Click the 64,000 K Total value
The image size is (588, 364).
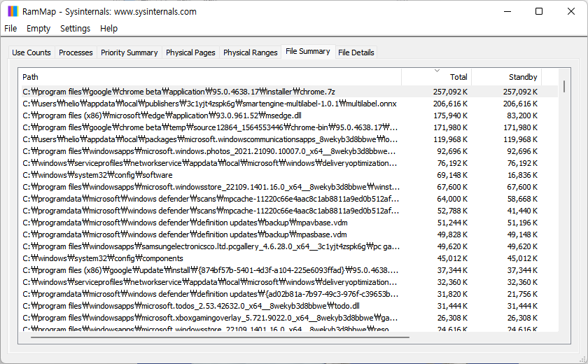coord(452,199)
